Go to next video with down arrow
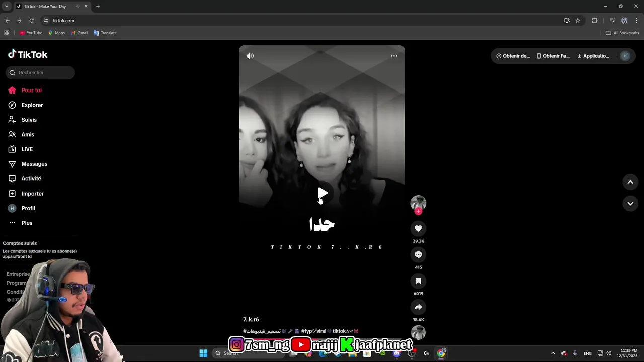 630,203
